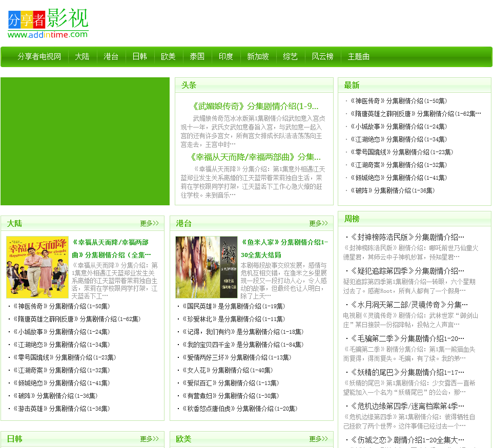This screenshot has width=493, height=448.
Task: Open 《毛骗第二季》 in 周榜
Action: pos(407,338)
